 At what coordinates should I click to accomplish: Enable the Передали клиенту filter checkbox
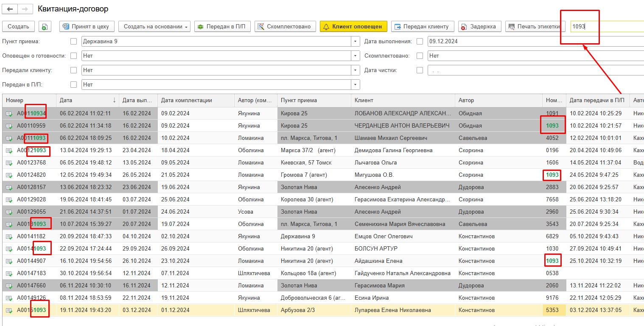(x=74, y=70)
